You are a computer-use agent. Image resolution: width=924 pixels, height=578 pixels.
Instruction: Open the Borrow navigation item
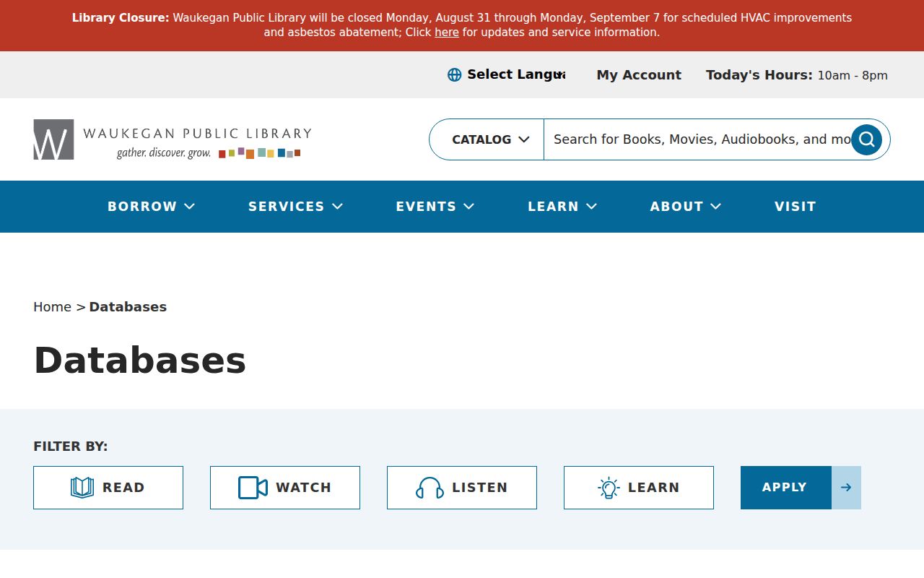tap(142, 207)
